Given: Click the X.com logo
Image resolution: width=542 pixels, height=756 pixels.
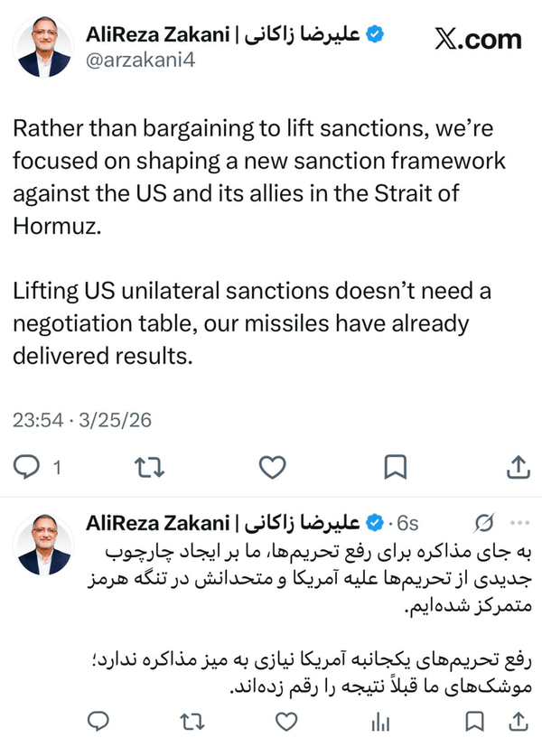Looking at the screenshot, I should point(478,39).
